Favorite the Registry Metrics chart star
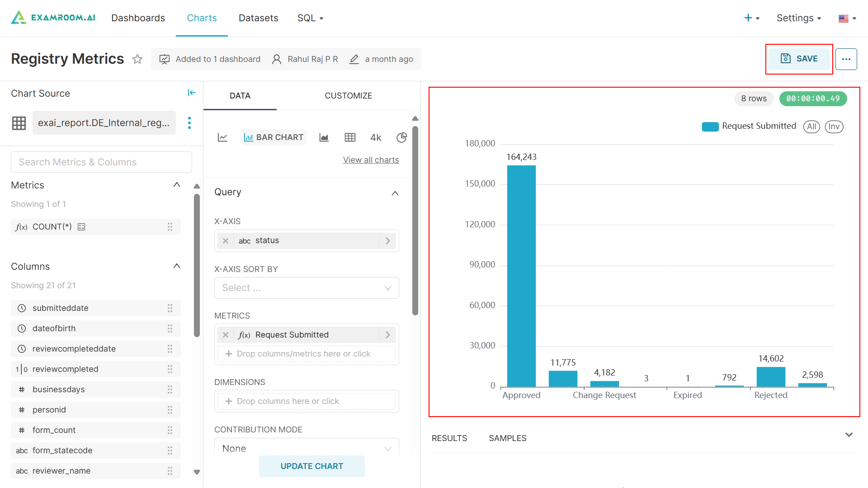The height and width of the screenshot is (488, 868). (137, 59)
